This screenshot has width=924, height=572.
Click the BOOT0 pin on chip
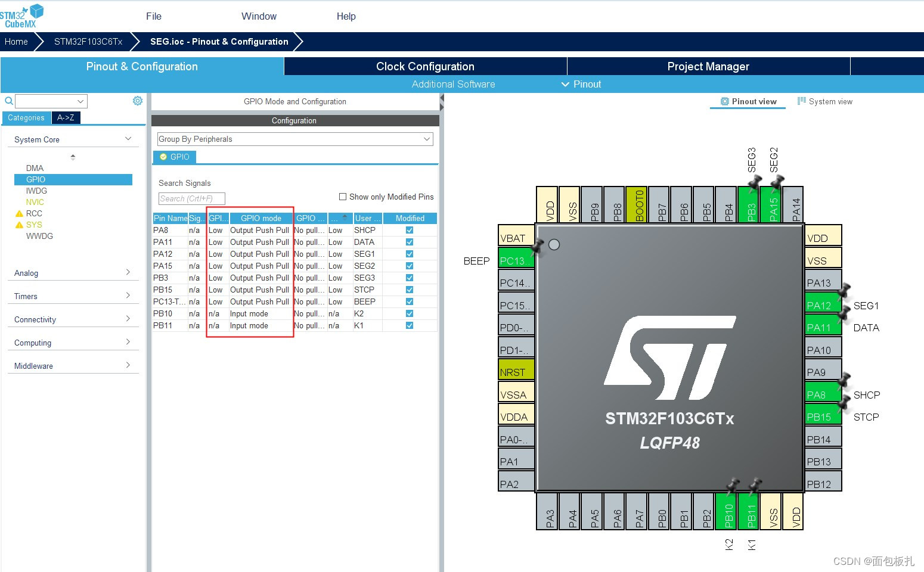pyautogui.click(x=637, y=204)
